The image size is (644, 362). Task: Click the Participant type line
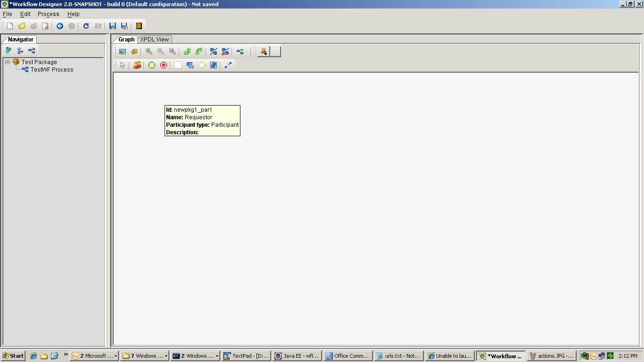tap(202, 125)
